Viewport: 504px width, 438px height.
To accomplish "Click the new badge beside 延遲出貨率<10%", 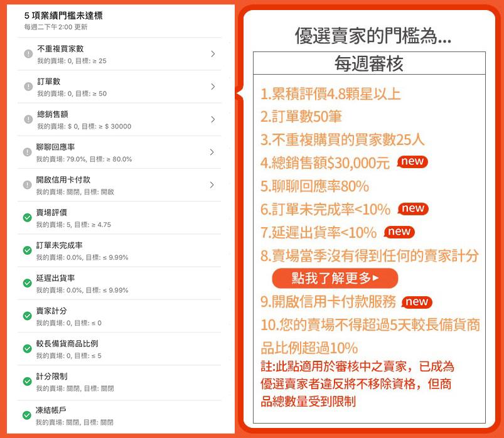I will [x=399, y=232].
